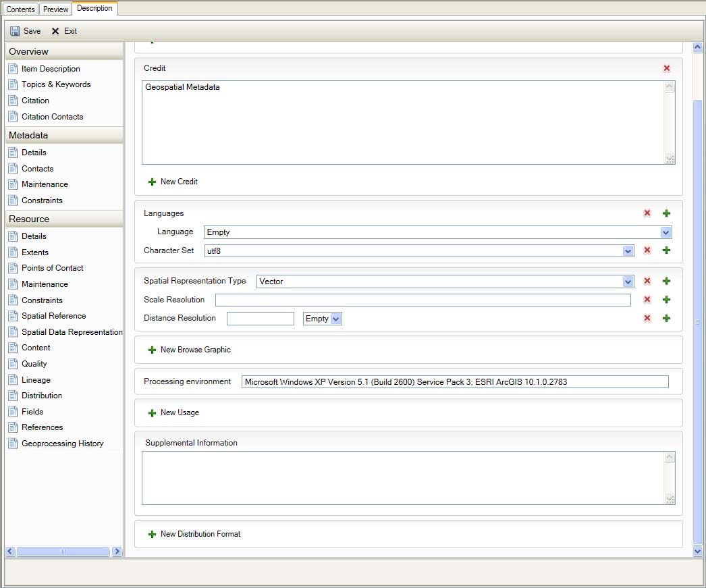This screenshot has width=706, height=588.
Task: Select Citation Contacts under Overview
Action: tap(51, 116)
